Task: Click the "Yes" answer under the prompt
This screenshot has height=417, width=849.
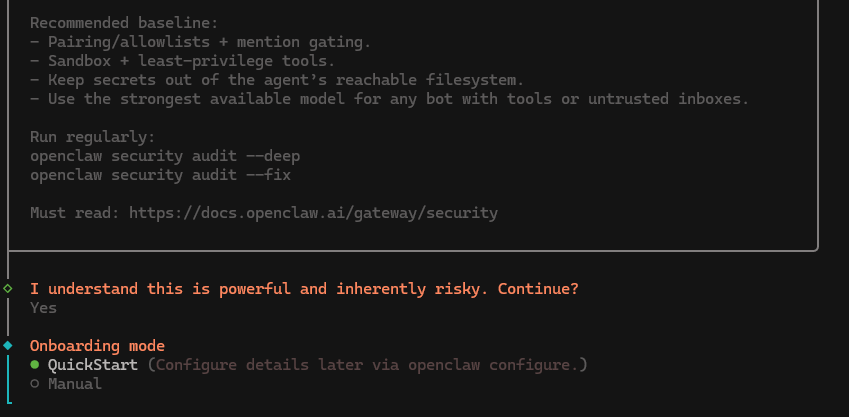Action: click(x=43, y=308)
